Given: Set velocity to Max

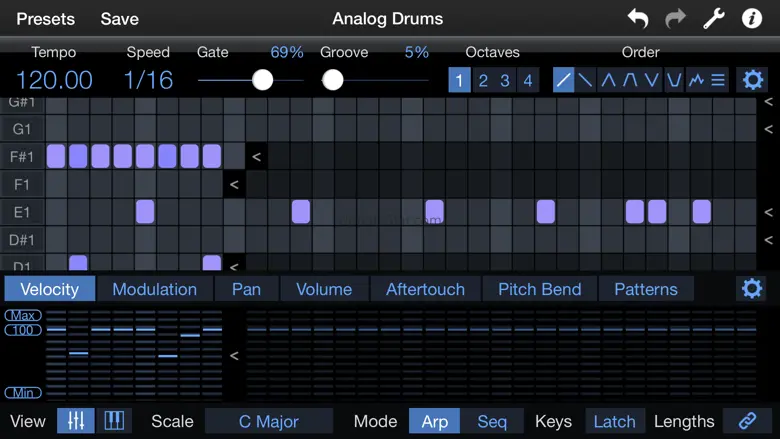Looking at the screenshot, I should (23, 315).
